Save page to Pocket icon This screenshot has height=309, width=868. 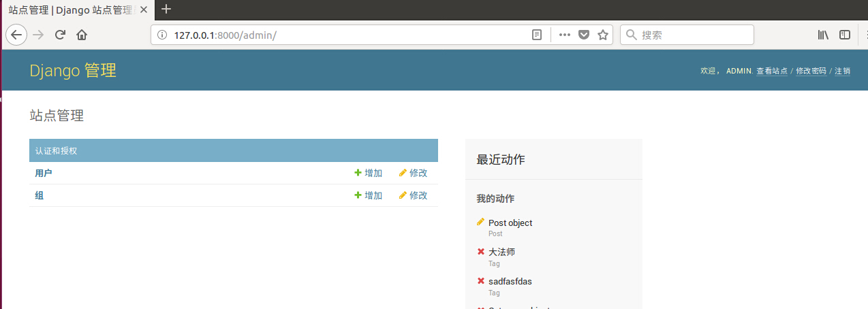pos(584,35)
